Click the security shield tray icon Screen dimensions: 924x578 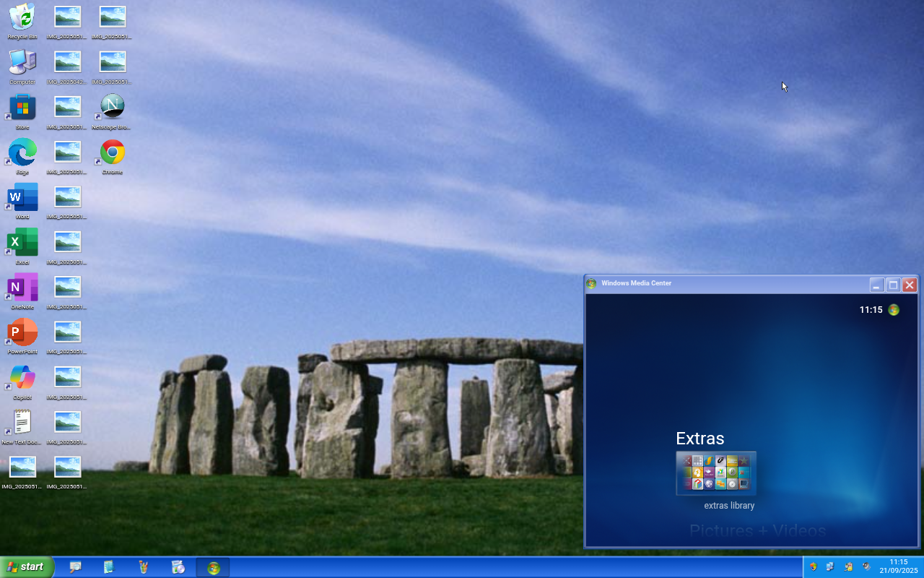pyautogui.click(x=813, y=567)
